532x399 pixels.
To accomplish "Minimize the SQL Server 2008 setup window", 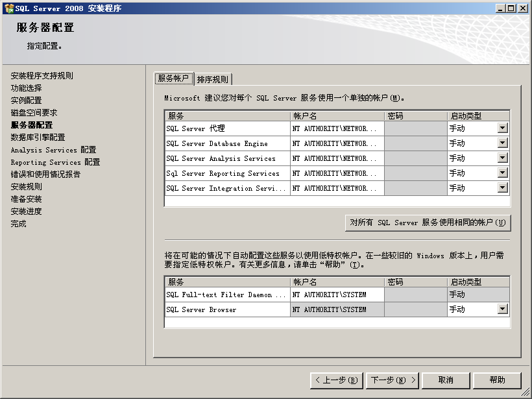I will click(500, 8).
